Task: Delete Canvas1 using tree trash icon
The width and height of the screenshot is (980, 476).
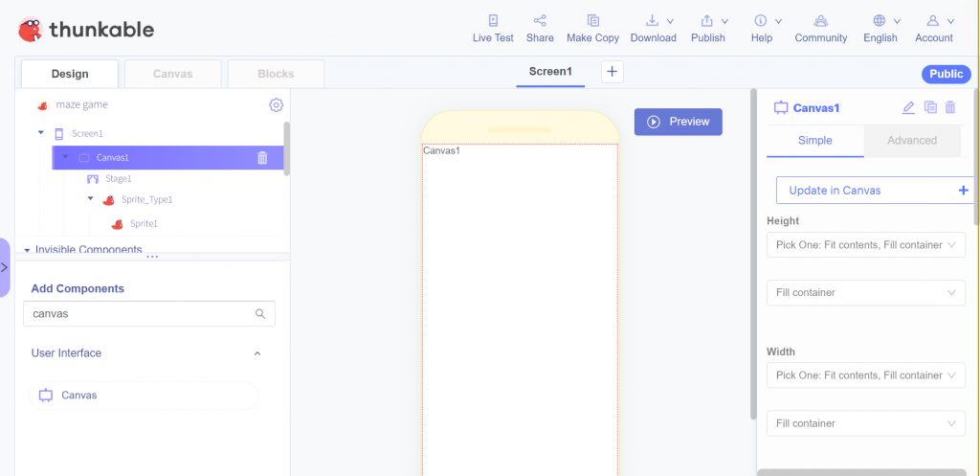Action: pyautogui.click(x=262, y=157)
